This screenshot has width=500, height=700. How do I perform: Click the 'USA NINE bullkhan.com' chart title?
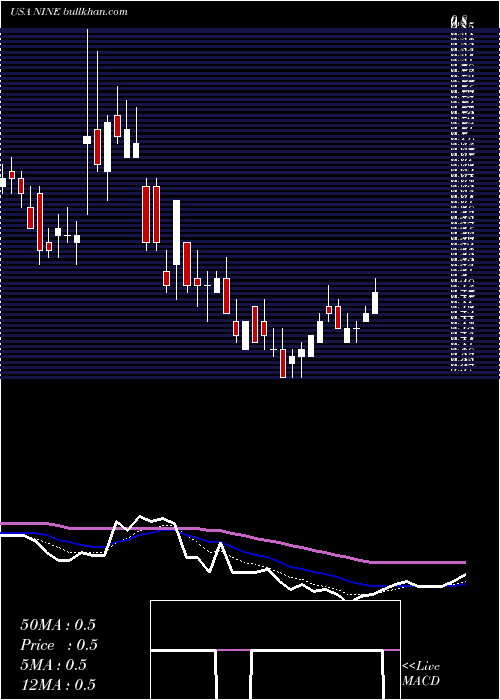(x=69, y=12)
